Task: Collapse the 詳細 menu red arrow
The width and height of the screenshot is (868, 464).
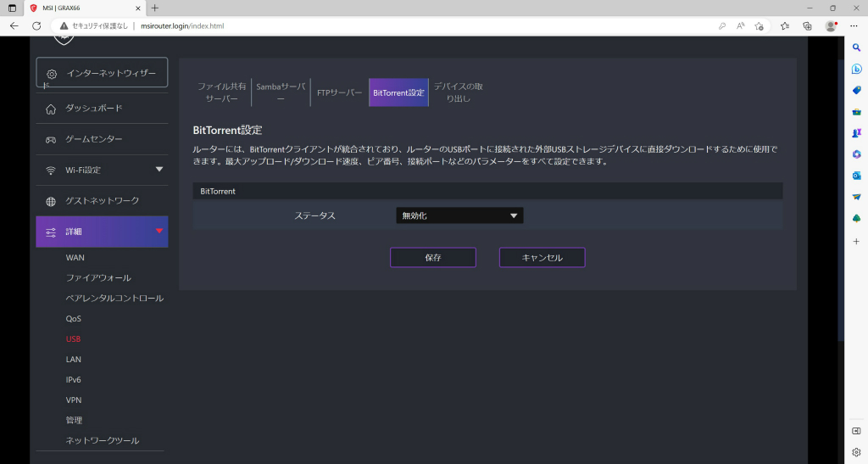Action: pyautogui.click(x=159, y=231)
